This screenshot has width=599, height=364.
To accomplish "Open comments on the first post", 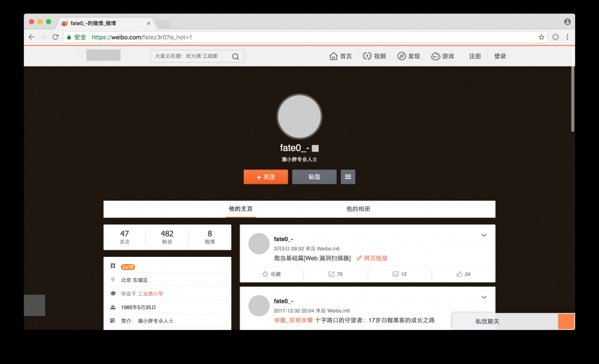I will (397, 274).
